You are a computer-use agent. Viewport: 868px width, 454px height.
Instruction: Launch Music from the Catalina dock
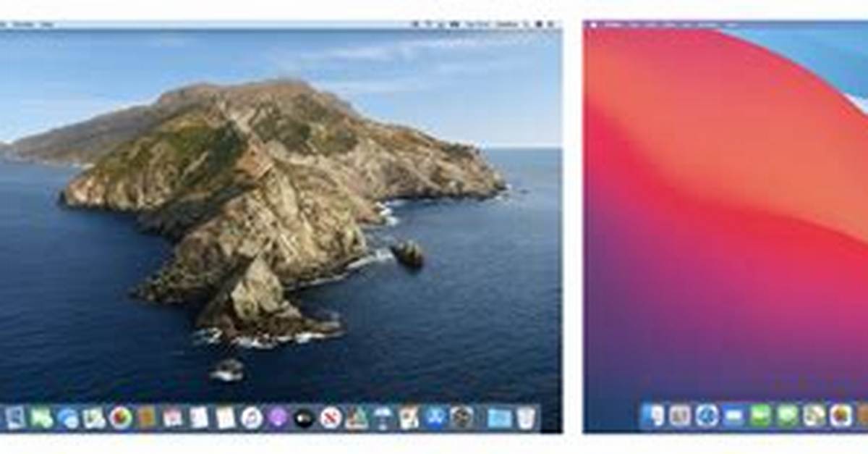coord(252,417)
